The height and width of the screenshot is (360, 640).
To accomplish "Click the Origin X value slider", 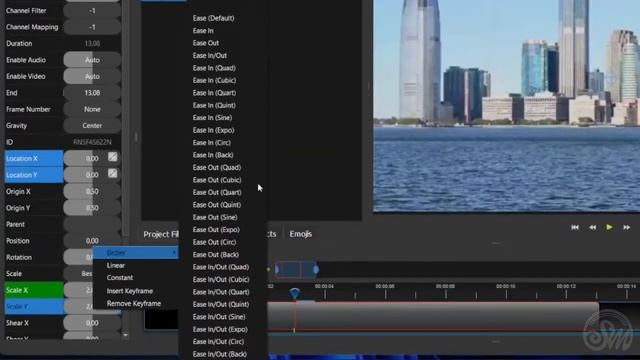I will tap(92, 191).
